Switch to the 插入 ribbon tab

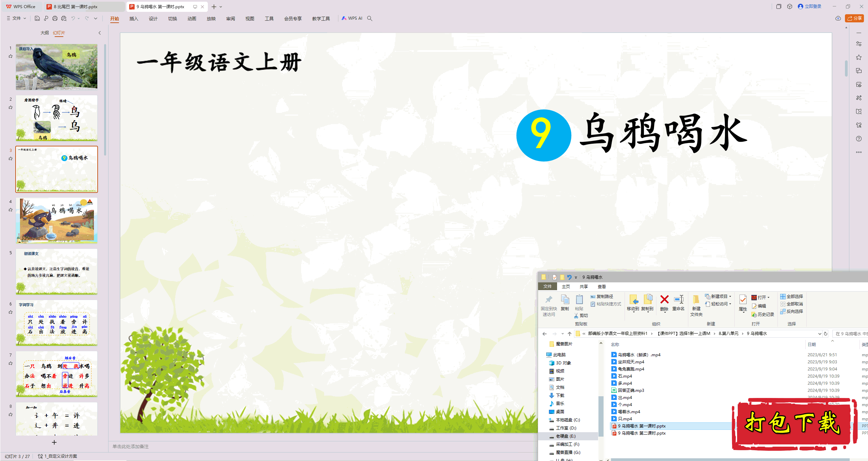coord(134,19)
